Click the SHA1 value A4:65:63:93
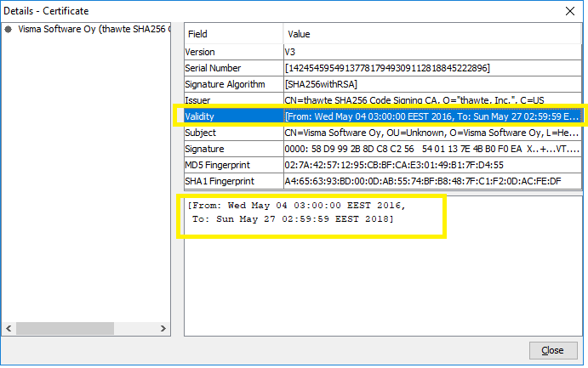The width and height of the screenshot is (588, 368). tap(432, 181)
